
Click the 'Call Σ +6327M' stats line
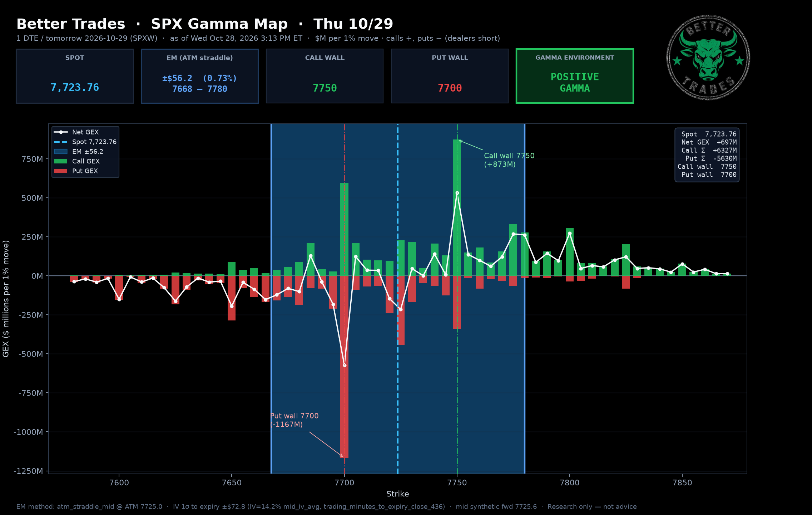(x=709, y=151)
